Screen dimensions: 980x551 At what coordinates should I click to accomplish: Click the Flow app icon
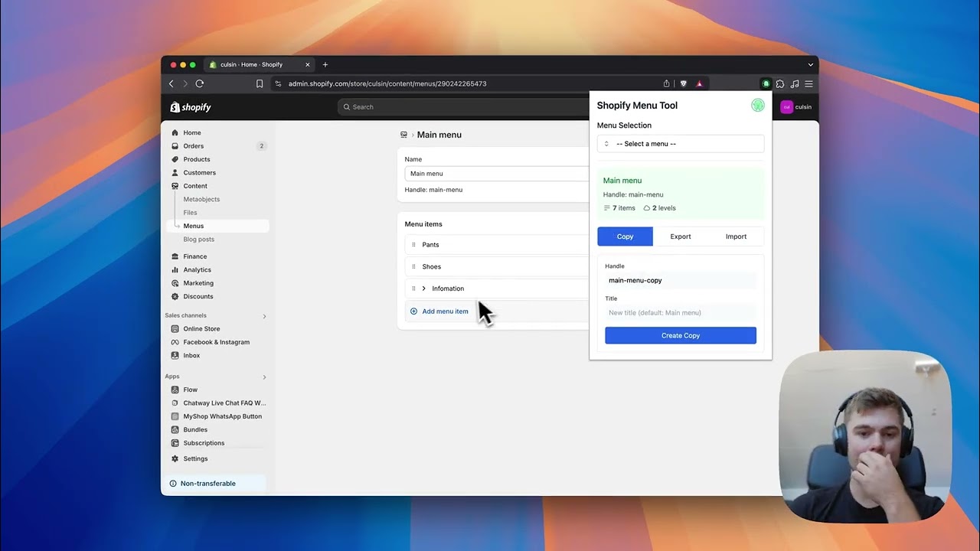point(175,390)
